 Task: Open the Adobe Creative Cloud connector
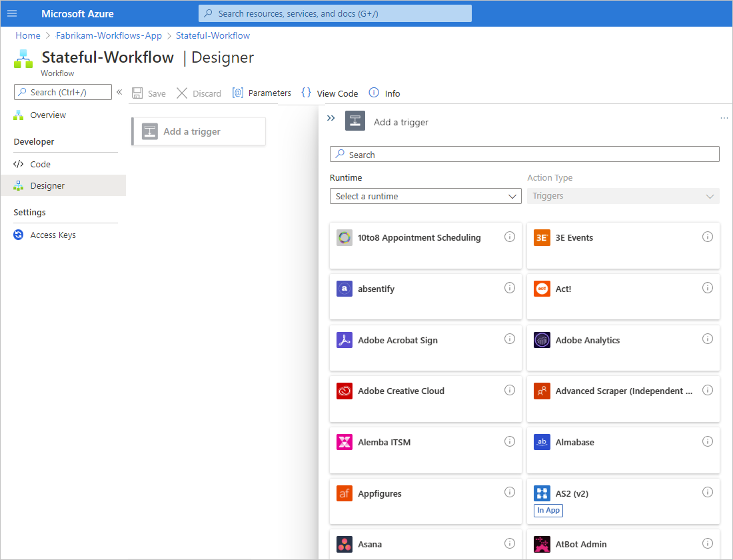click(x=400, y=391)
